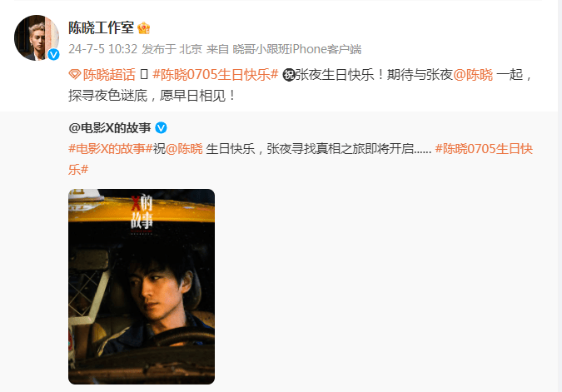The height and width of the screenshot is (392, 562).
Task: Open the 陈晓工作室 profile avatar
Action: 37,37
